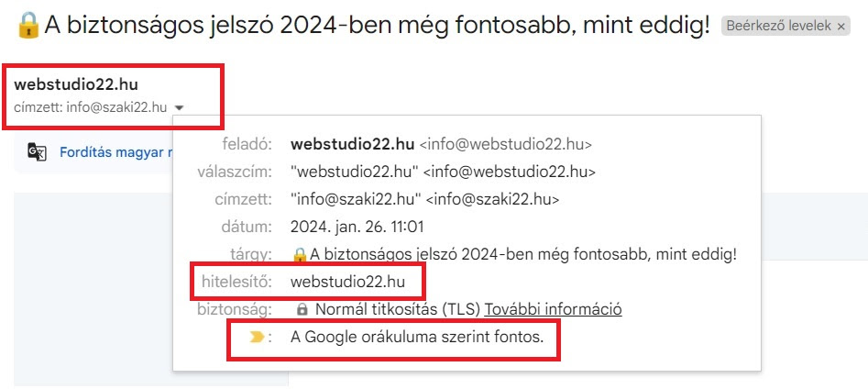Click the translate icon beside Fordítás

pos(37,153)
